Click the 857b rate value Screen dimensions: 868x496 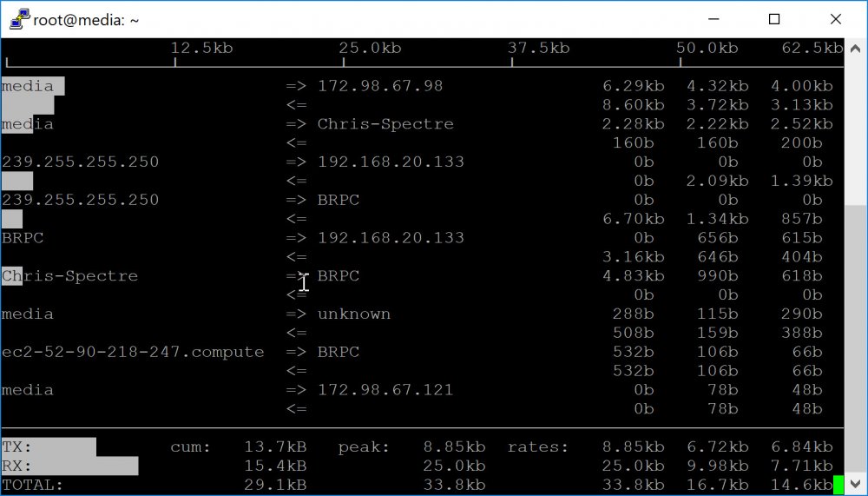(x=801, y=219)
